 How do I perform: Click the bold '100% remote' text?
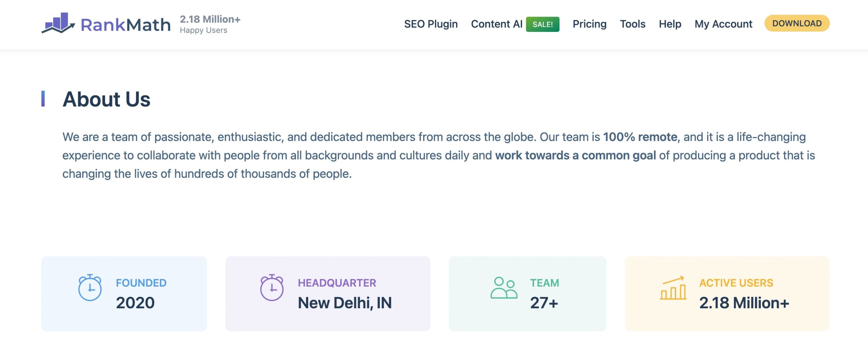tap(640, 137)
